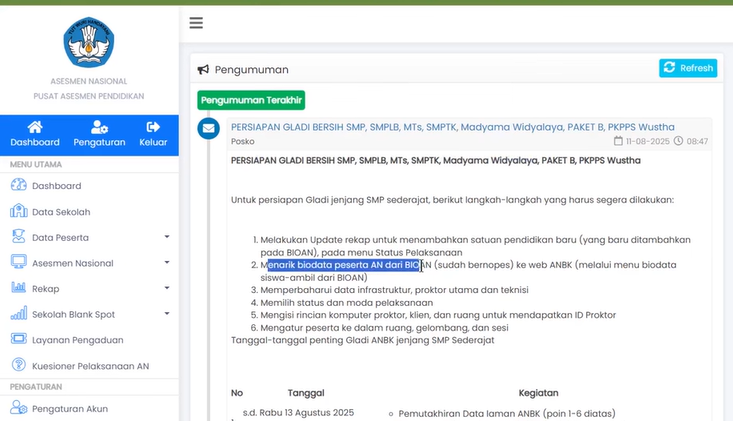This screenshot has width=733, height=421.
Task: Open the Kuesioner Pelaksanaan AN menu item
Action: (89, 366)
